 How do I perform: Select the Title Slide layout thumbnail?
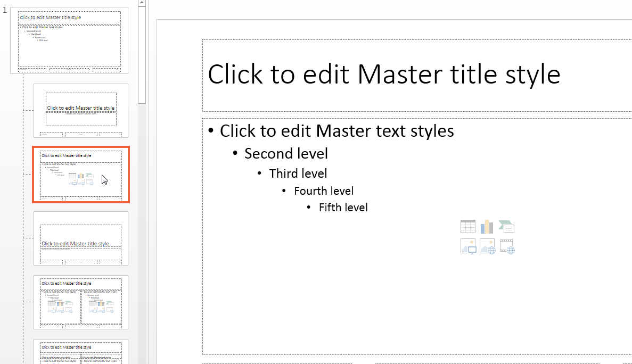(x=81, y=110)
